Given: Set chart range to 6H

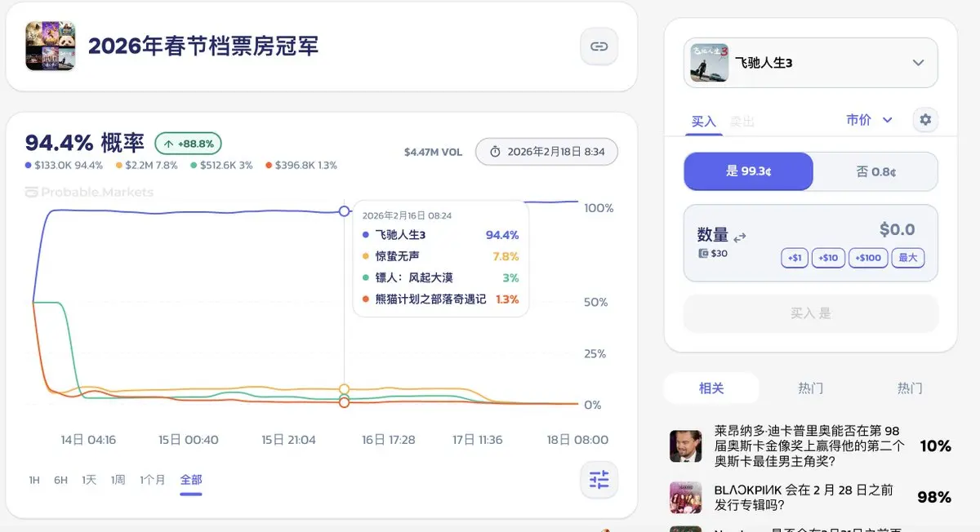Looking at the screenshot, I should point(61,480).
